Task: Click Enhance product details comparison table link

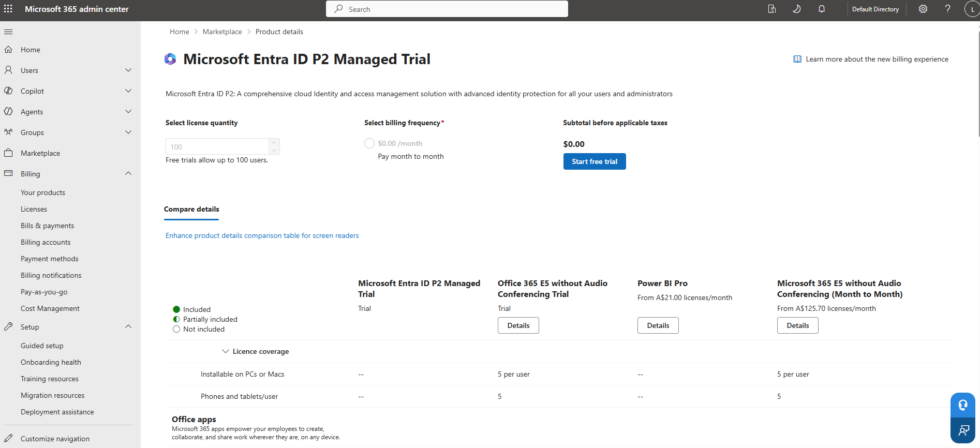Action: 262,235
